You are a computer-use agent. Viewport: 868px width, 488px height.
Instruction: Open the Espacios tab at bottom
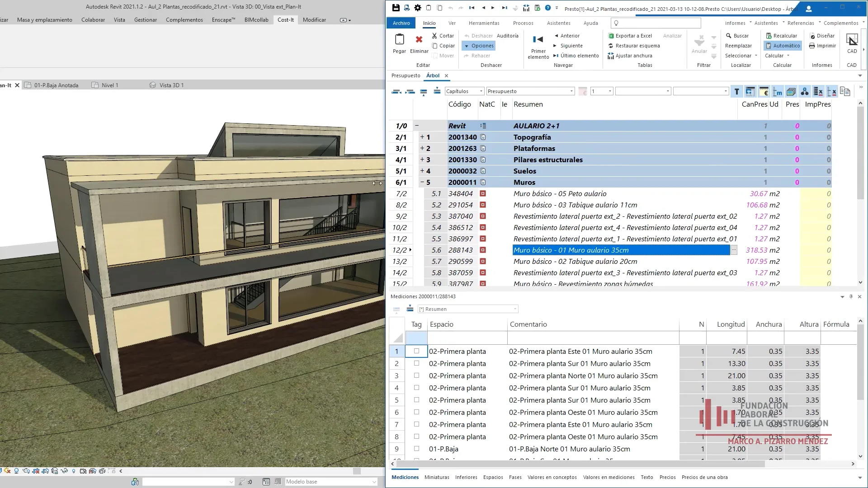(x=493, y=477)
